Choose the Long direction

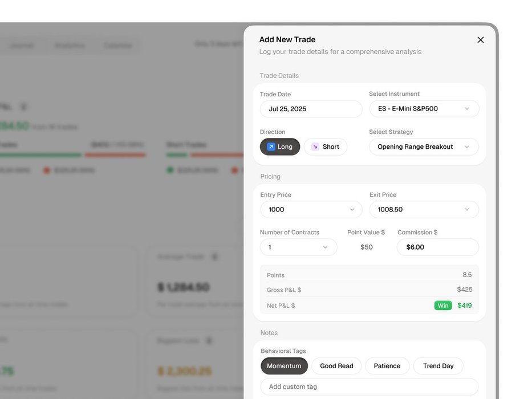click(x=280, y=146)
